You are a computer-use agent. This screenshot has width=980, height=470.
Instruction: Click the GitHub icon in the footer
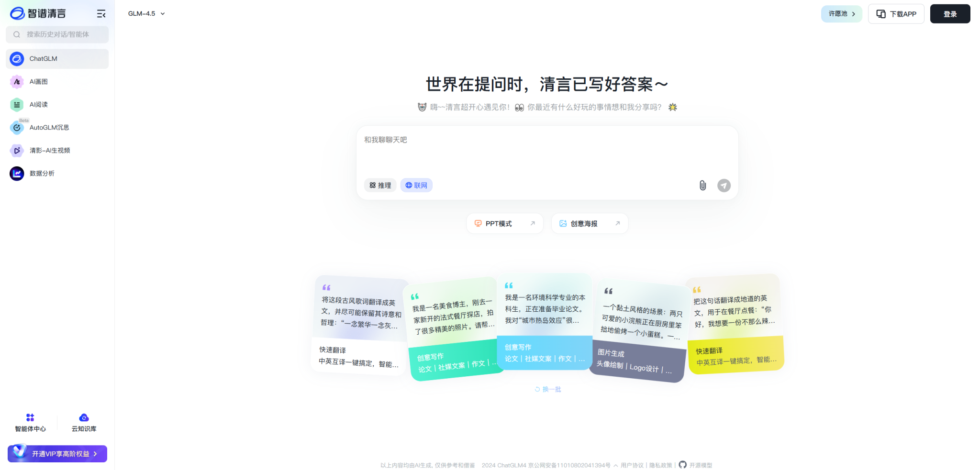click(683, 465)
